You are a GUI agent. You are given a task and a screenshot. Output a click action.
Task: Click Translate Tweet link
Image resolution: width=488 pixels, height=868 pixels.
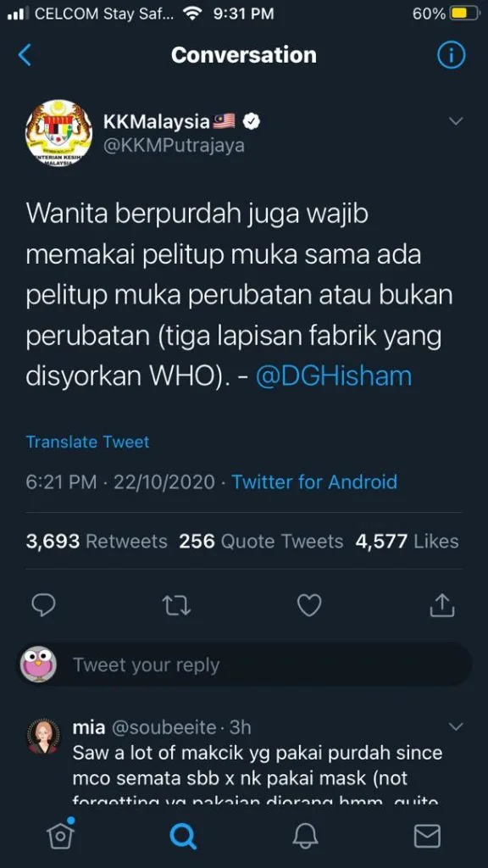(87, 442)
